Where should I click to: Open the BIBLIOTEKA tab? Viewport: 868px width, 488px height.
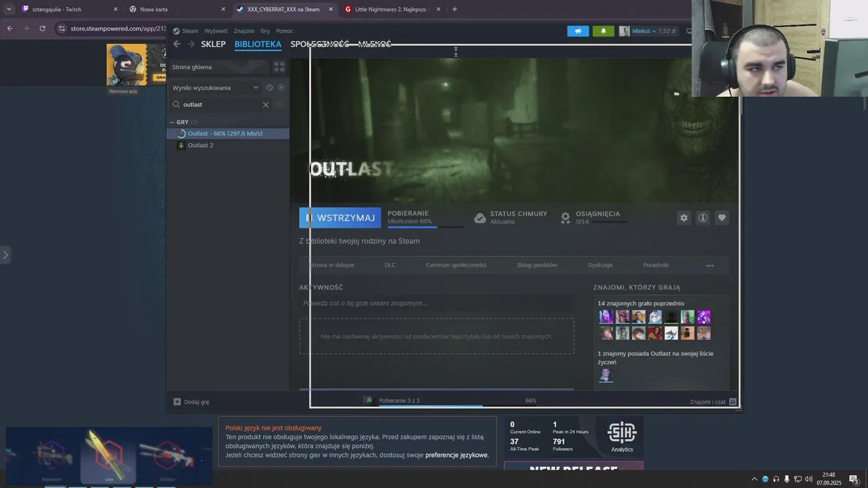(258, 44)
